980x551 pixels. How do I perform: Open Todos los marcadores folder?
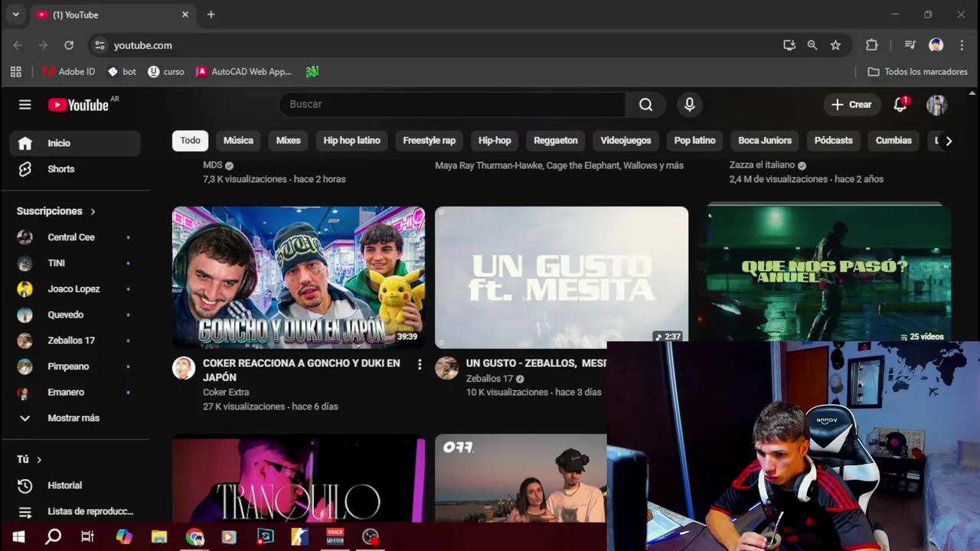tap(917, 71)
